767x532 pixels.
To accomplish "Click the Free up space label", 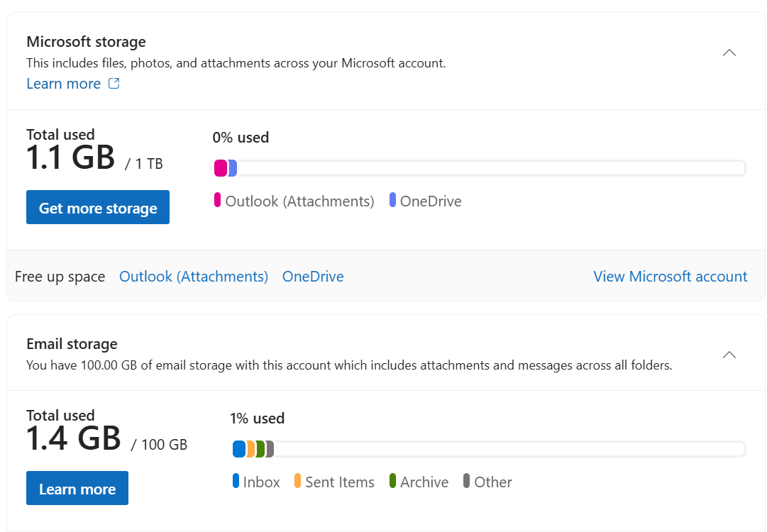I will [60, 277].
